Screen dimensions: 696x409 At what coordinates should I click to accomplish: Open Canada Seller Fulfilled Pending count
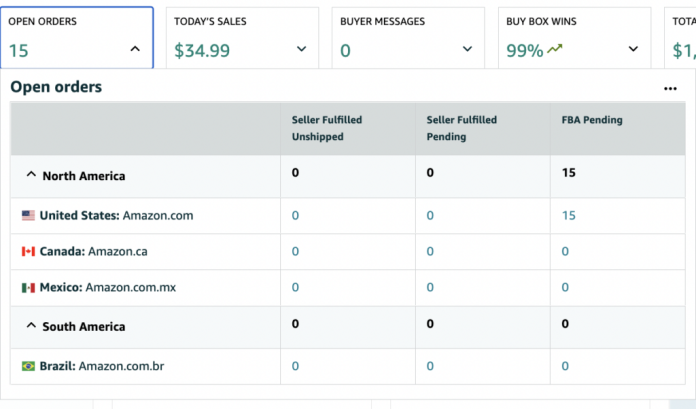click(430, 251)
